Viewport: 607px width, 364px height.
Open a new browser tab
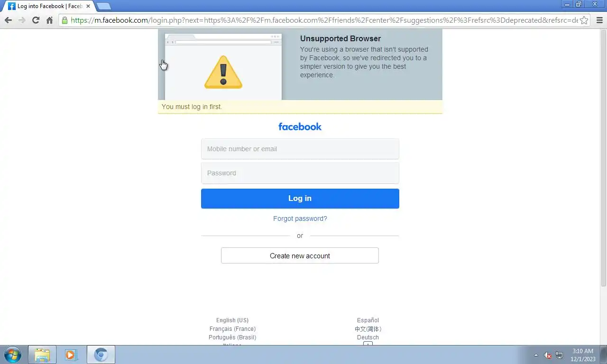pyautogui.click(x=103, y=6)
